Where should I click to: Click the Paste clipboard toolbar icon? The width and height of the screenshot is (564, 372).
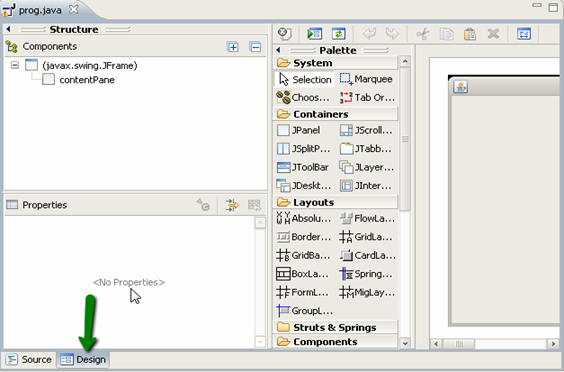470,34
